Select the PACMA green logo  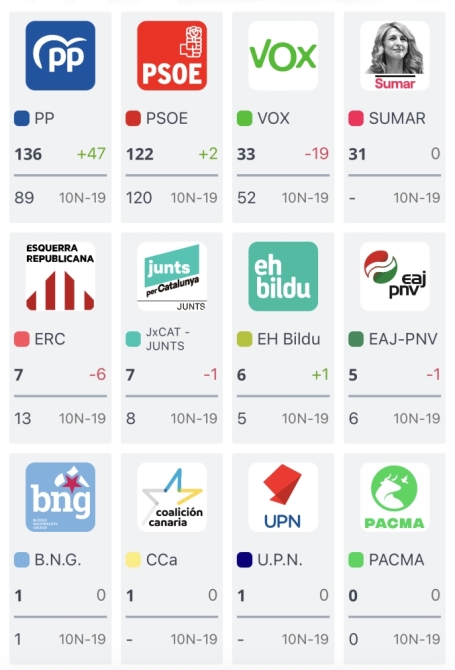[x=394, y=497]
